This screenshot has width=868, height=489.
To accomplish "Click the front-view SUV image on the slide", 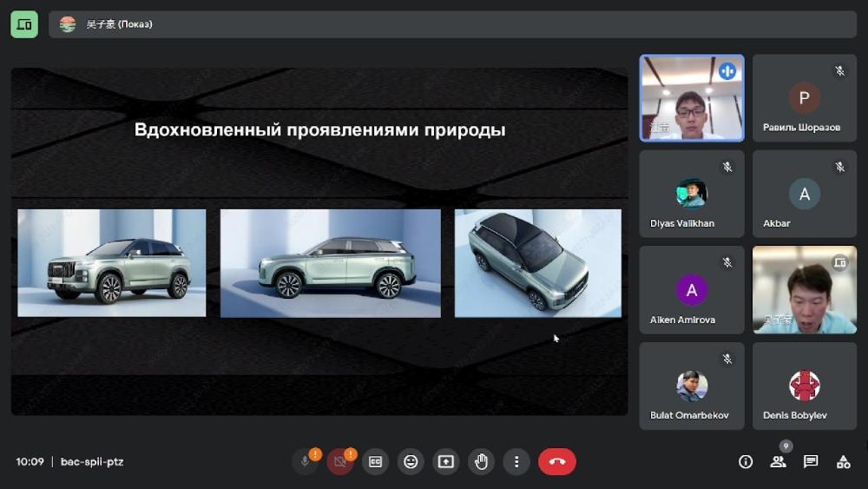I will 112,263.
